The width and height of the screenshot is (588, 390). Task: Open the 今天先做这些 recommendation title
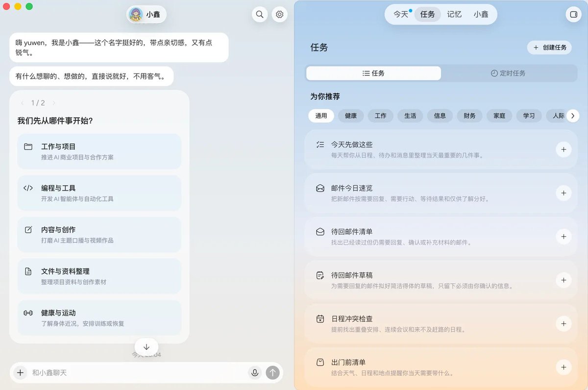[x=352, y=145]
